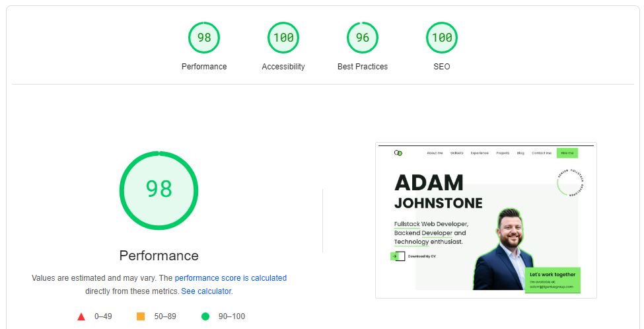Click the logo icon in the preview header
This screenshot has height=329, width=644.
[398, 153]
